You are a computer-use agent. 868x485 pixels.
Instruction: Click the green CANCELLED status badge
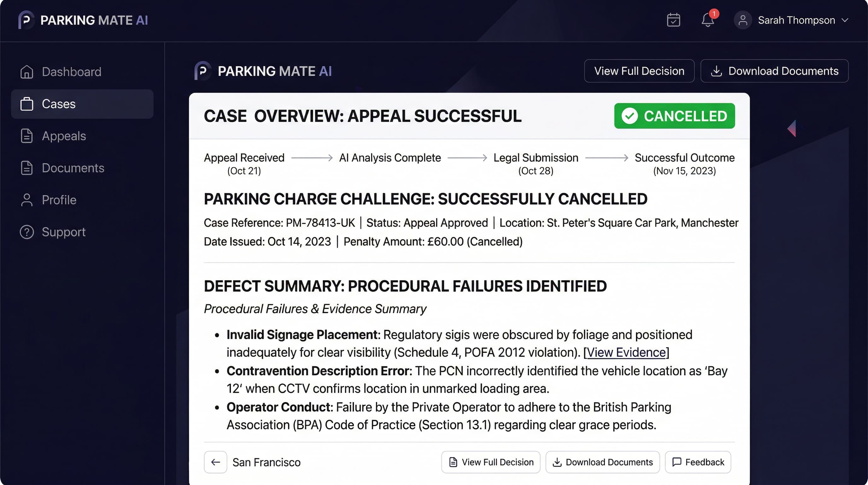point(674,116)
